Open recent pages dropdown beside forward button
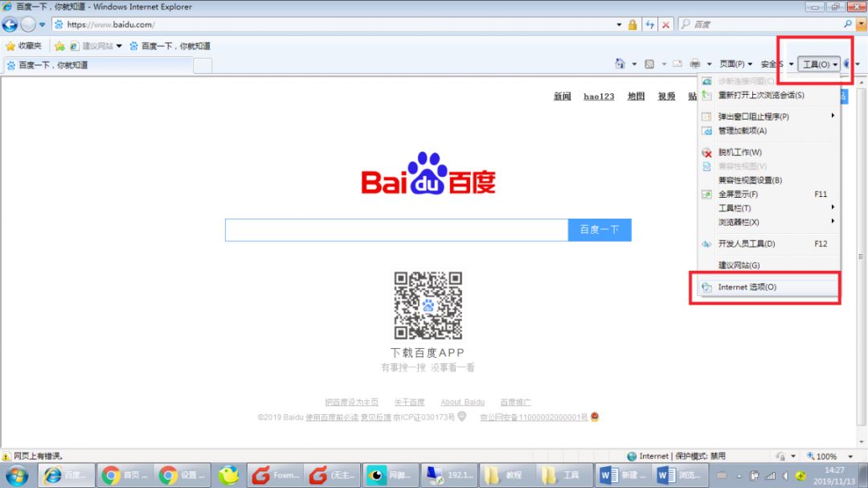 (x=42, y=24)
